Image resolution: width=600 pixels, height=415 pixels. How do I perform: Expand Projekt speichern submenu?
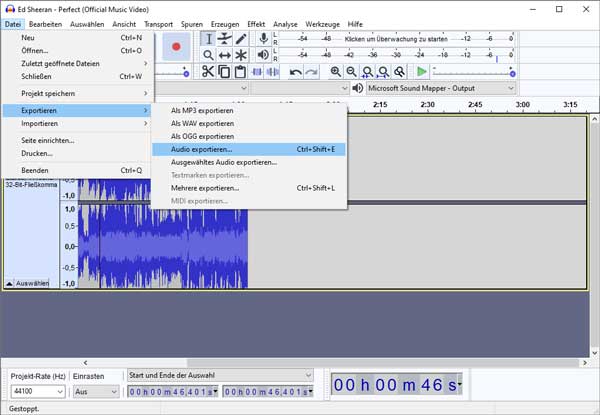click(78, 93)
